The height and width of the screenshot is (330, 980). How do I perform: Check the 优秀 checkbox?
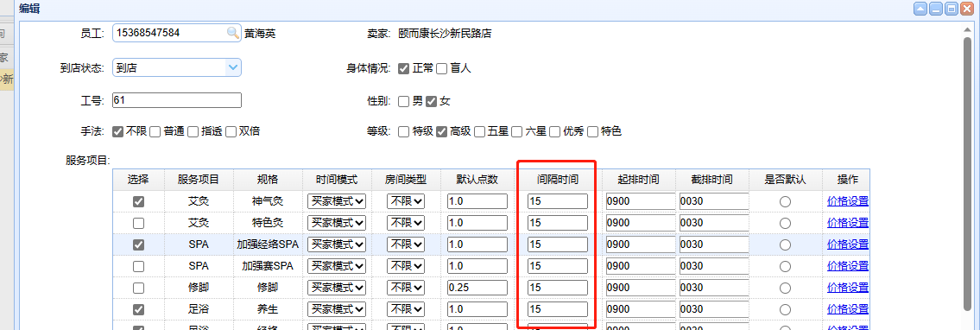555,132
